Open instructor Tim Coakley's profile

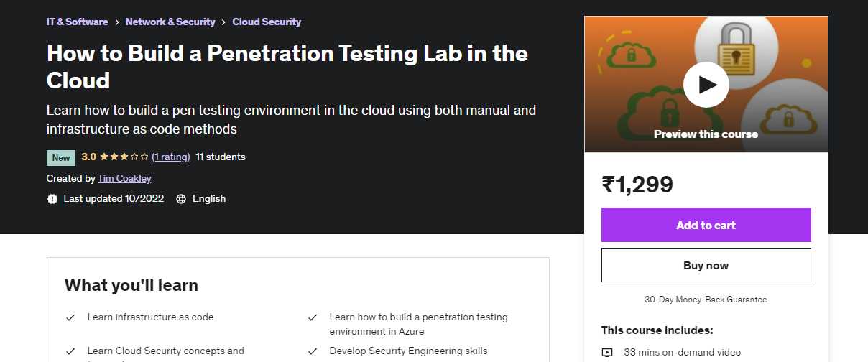[124, 178]
